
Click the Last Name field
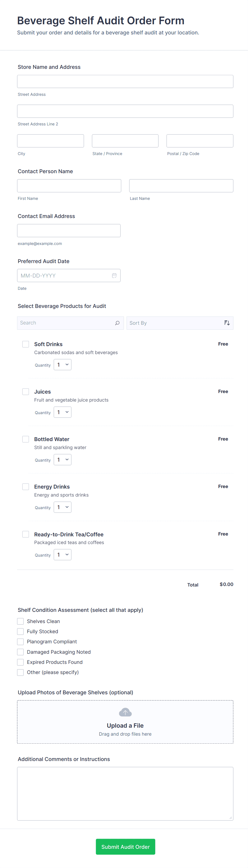181,185
